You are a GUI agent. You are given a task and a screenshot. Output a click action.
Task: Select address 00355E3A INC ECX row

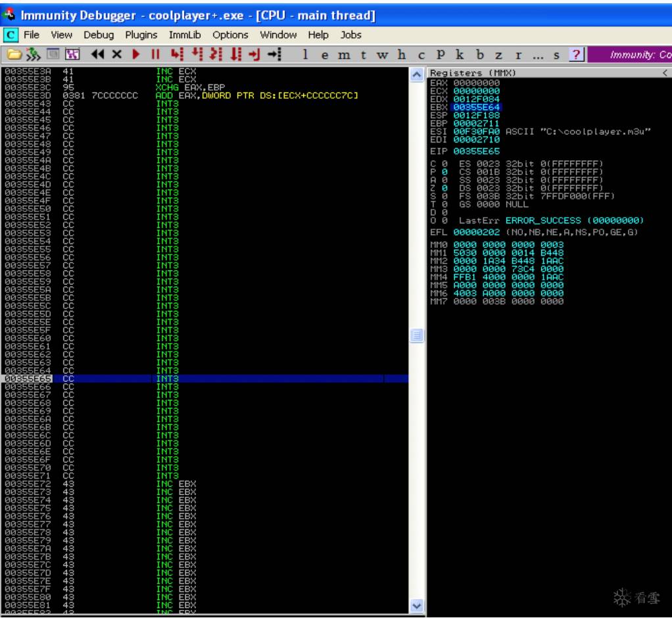205,71
